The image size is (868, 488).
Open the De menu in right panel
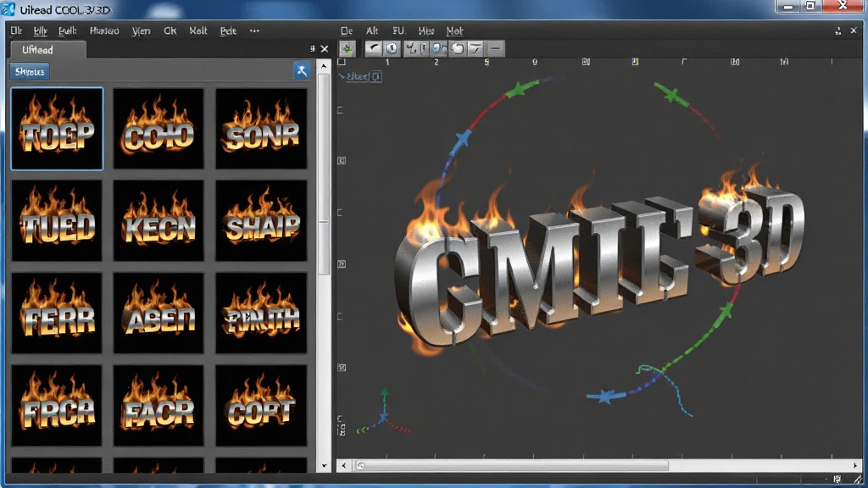pyautogui.click(x=347, y=31)
